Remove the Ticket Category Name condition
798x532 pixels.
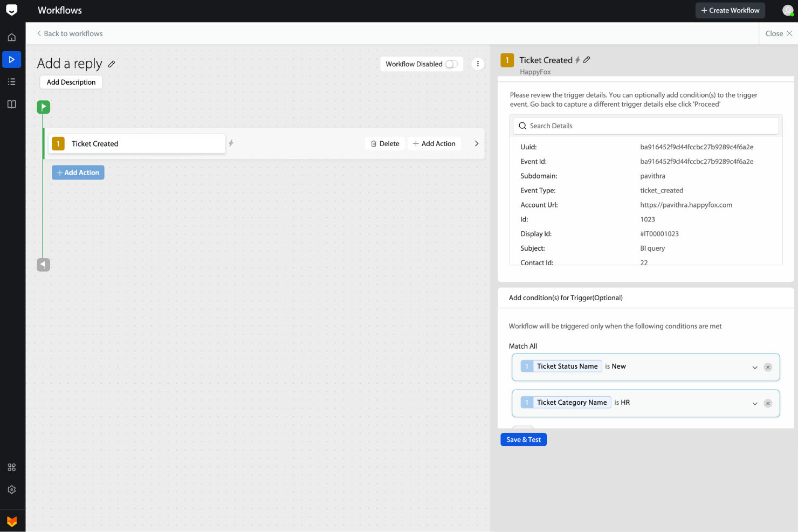point(768,403)
